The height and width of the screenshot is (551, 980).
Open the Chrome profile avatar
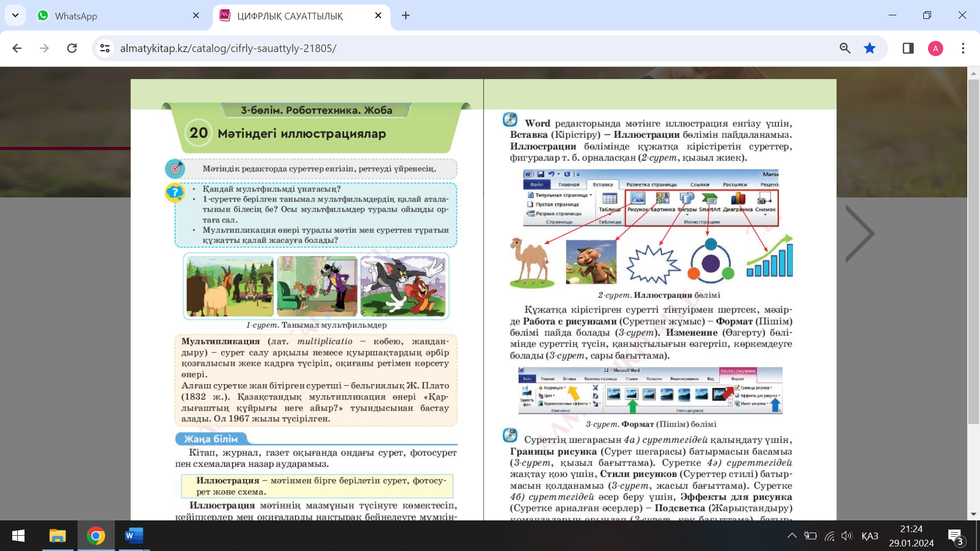point(935,48)
